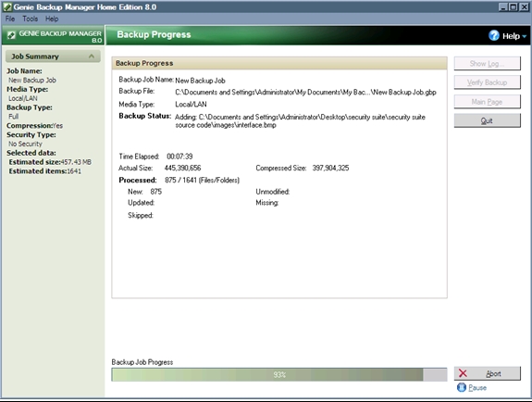Click the blue Pause icon
This screenshot has width=532, height=402.
click(x=462, y=387)
